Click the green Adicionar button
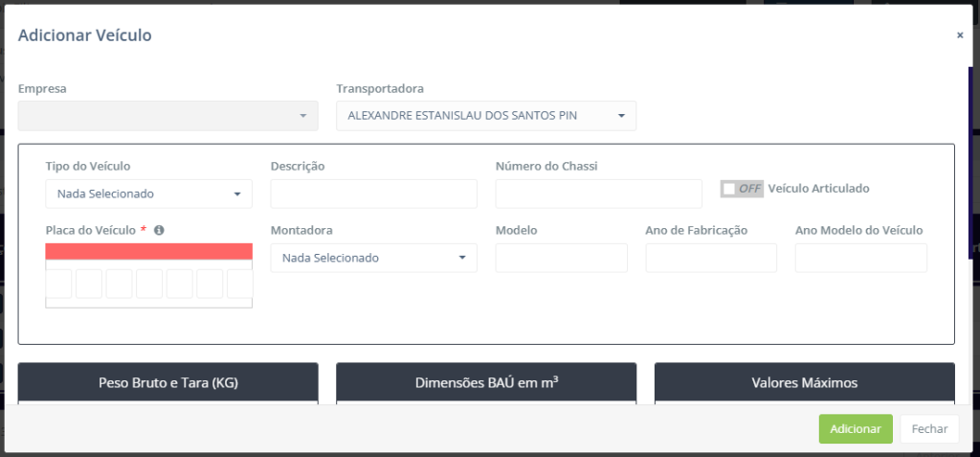This screenshot has width=980, height=457. click(x=856, y=429)
